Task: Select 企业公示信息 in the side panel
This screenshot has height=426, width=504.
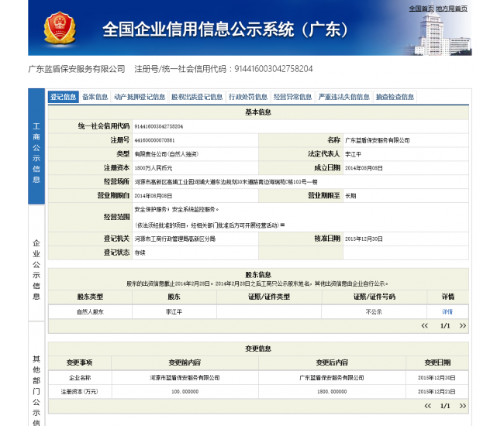Action: (36, 263)
